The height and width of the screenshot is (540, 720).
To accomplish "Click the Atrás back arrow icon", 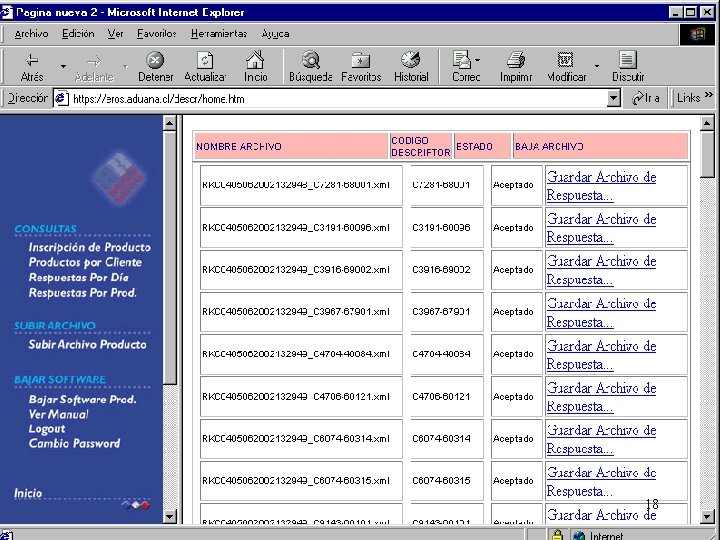I will pyautogui.click(x=32, y=60).
